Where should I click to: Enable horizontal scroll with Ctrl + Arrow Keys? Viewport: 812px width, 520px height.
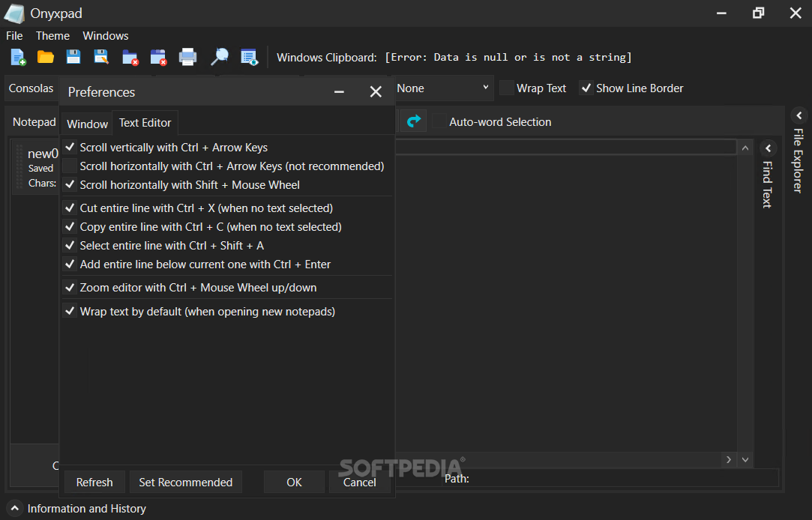pyautogui.click(x=70, y=166)
